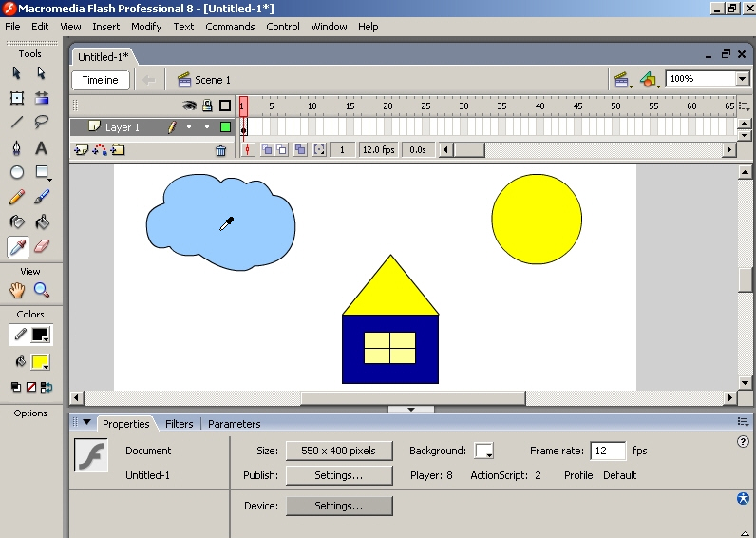Open the Properties panel options menu
The width and height of the screenshot is (756, 538).
(x=743, y=422)
